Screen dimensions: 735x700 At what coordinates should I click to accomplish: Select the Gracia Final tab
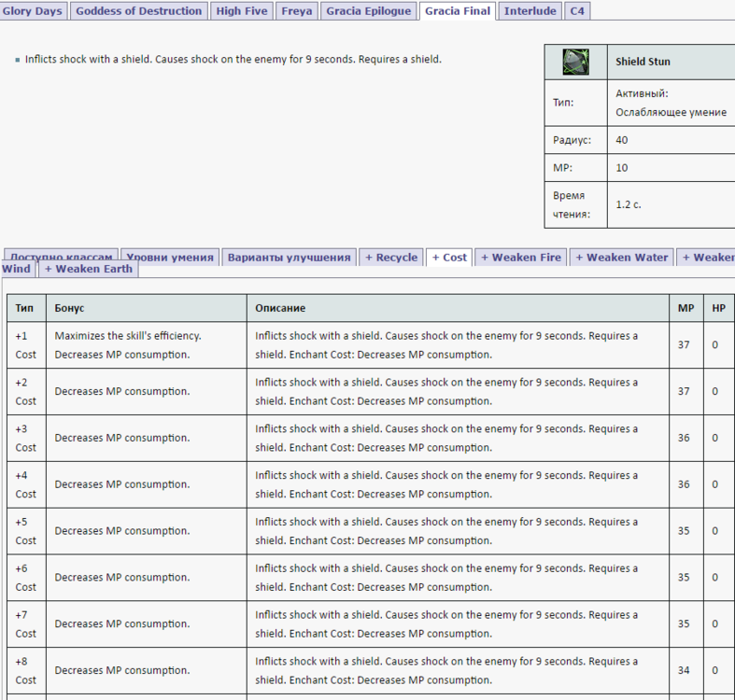coord(457,11)
